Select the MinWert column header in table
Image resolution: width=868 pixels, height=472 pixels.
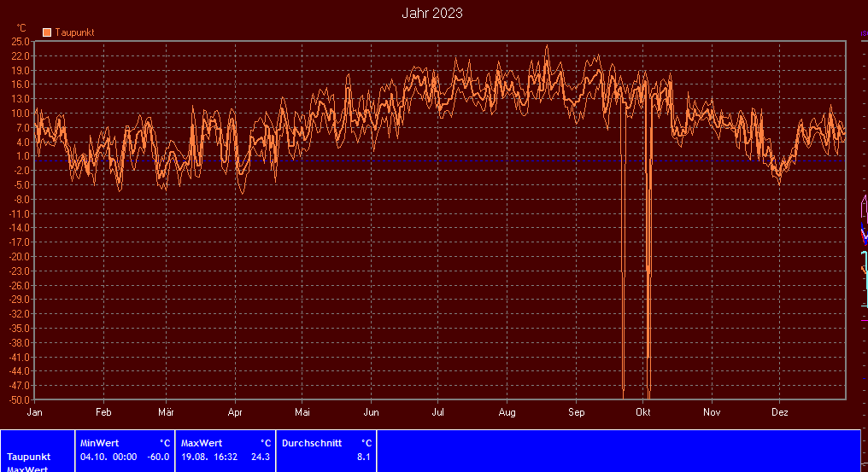(99, 443)
